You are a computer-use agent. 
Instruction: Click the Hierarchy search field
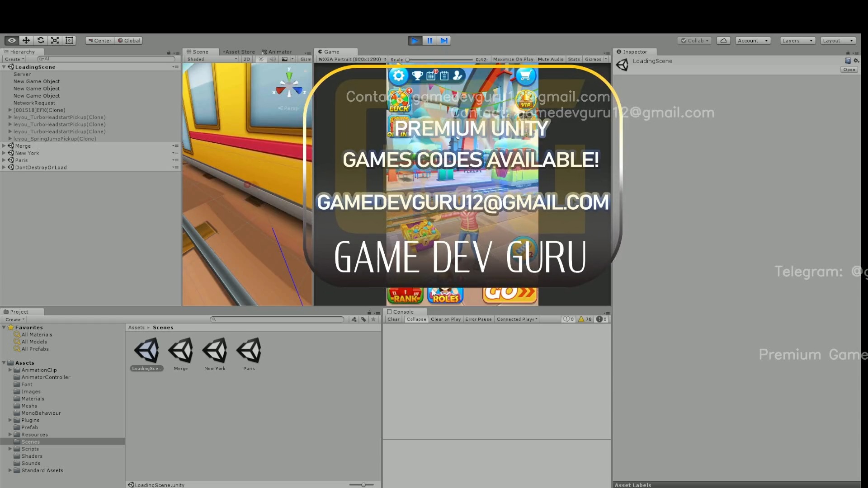(x=106, y=59)
